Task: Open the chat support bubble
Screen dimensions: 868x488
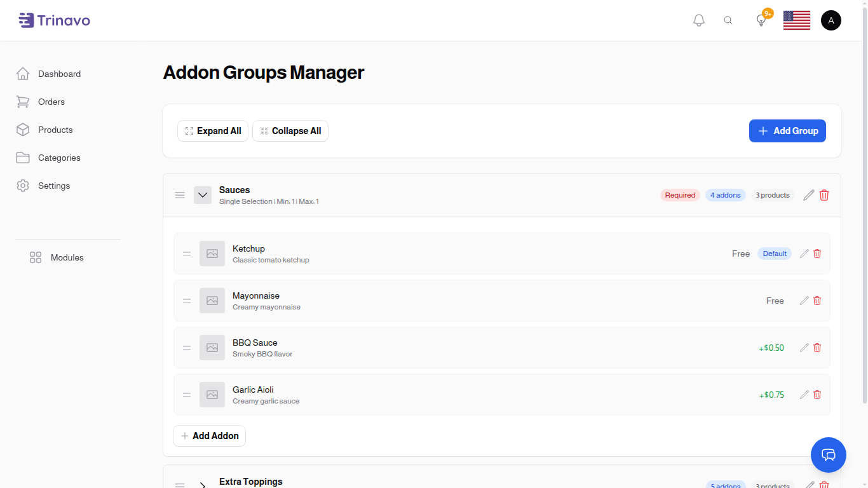Action: click(829, 455)
